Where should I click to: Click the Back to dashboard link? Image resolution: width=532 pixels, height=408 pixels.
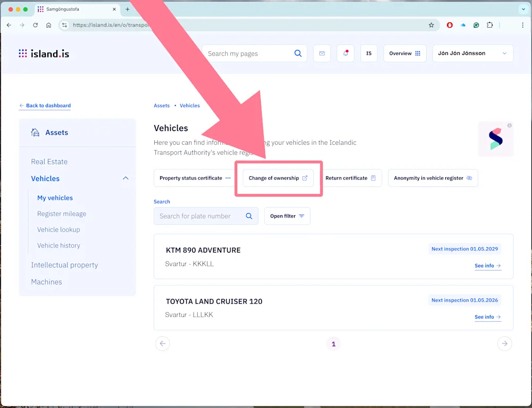45,105
